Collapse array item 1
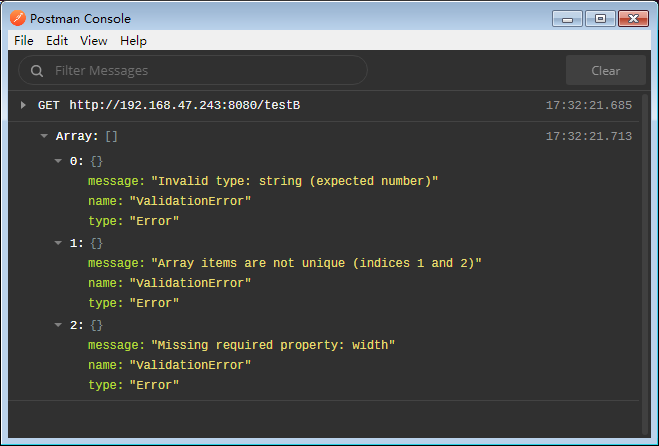The image size is (659, 446). pyautogui.click(x=58, y=243)
